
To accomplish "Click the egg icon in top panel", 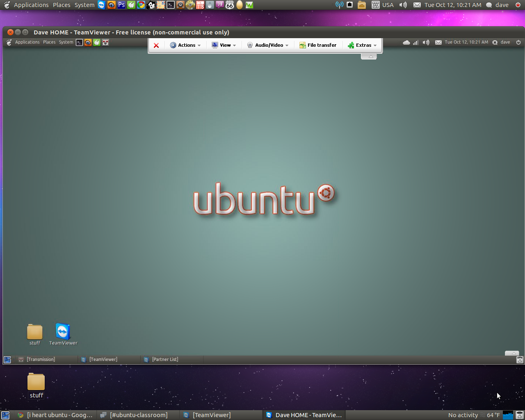I will (x=240, y=5).
